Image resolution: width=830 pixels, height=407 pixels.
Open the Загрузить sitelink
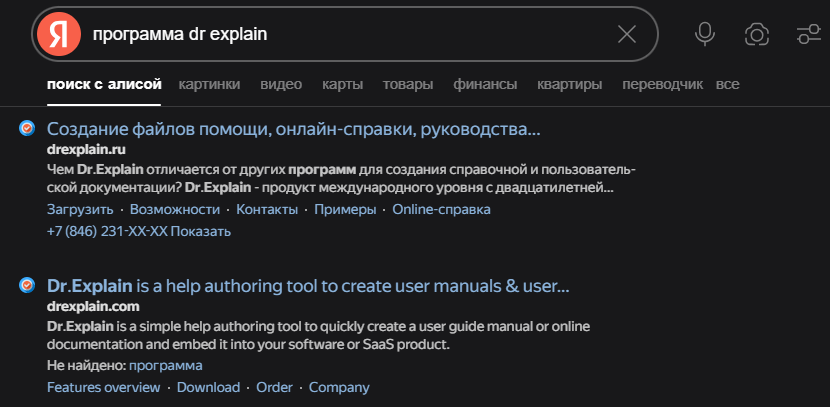(80, 209)
